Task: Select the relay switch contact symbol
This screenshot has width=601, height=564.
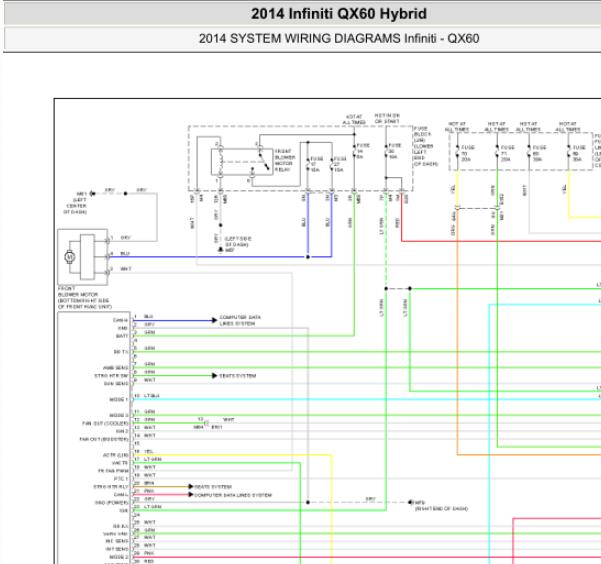Action: click(263, 161)
